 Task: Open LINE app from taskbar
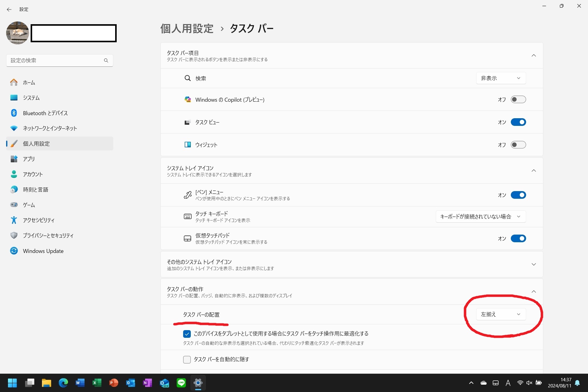[x=181, y=383]
